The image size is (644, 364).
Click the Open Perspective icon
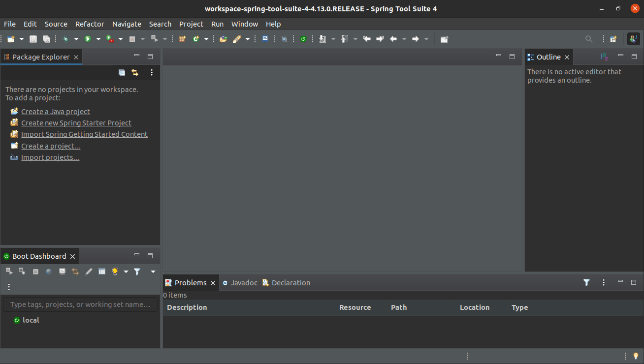tap(613, 39)
